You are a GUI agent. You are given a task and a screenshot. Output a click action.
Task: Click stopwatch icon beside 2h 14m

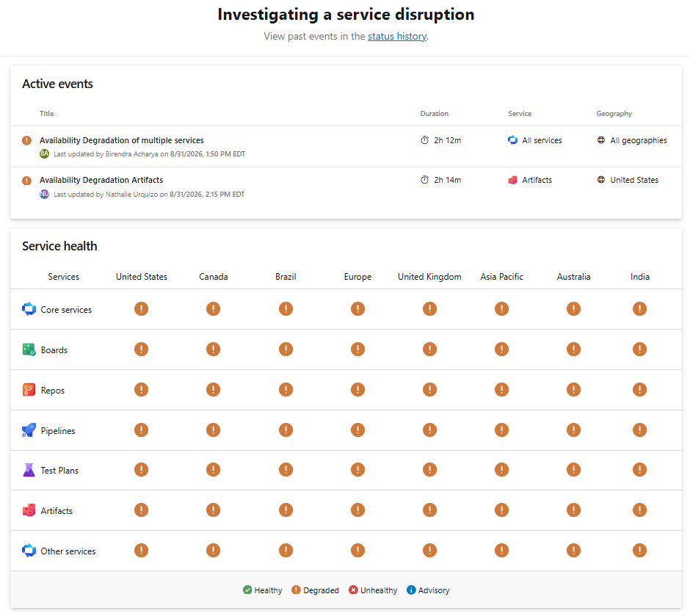(425, 180)
